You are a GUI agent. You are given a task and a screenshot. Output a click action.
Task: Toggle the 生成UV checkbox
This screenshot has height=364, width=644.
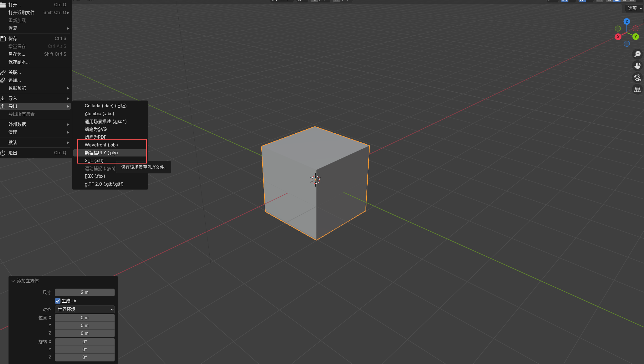58,301
